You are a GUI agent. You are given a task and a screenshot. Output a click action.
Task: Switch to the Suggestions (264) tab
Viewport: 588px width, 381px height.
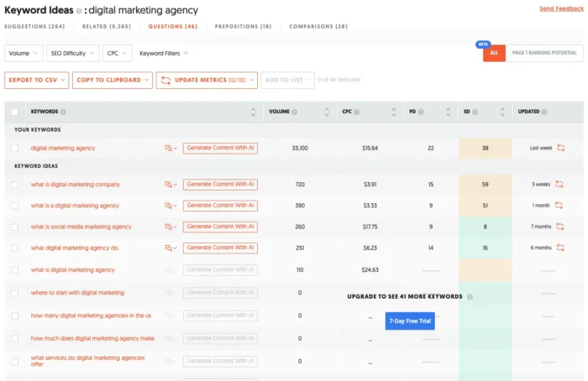pyautogui.click(x=34, y=27)
